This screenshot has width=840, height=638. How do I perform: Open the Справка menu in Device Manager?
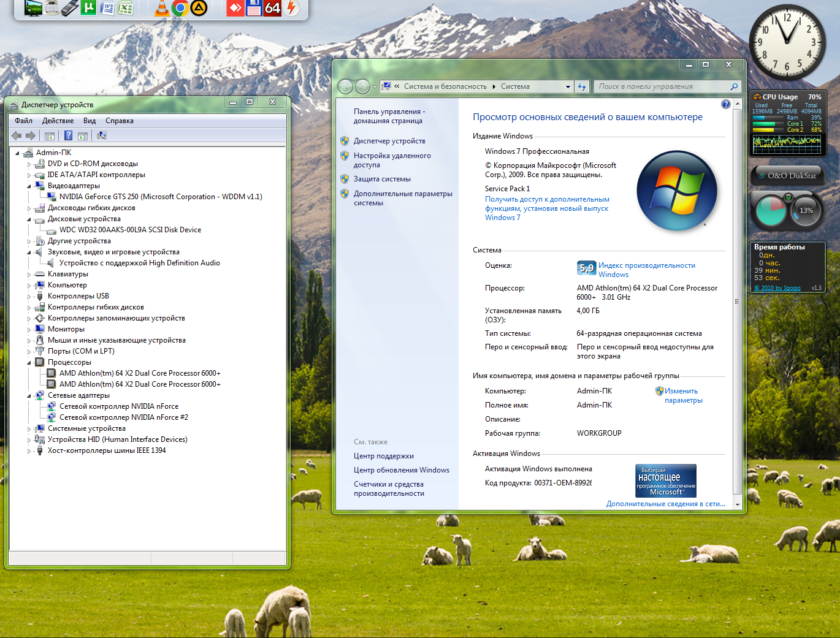[x=119, y=121]
